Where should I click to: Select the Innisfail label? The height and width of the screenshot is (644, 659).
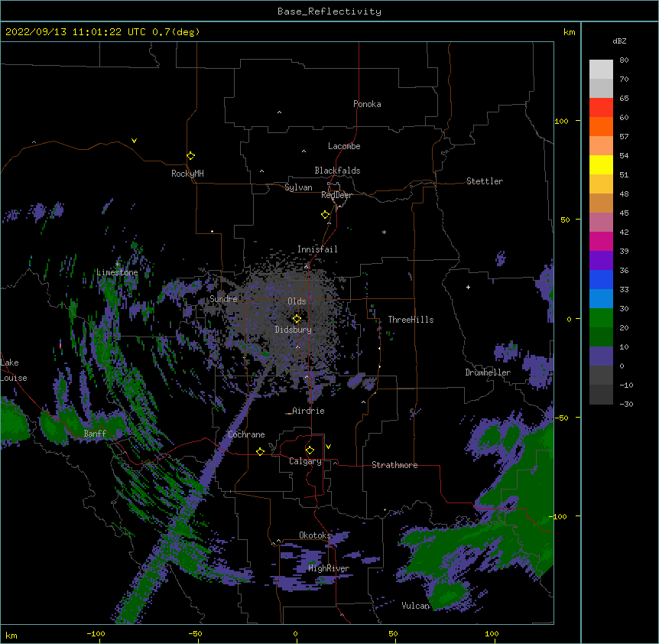coord(317,249)
